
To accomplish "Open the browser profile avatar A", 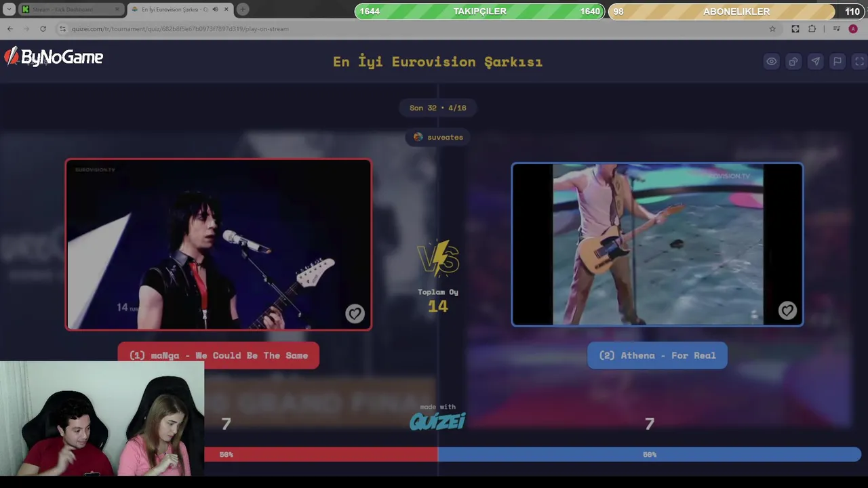I will pos(853,28).
